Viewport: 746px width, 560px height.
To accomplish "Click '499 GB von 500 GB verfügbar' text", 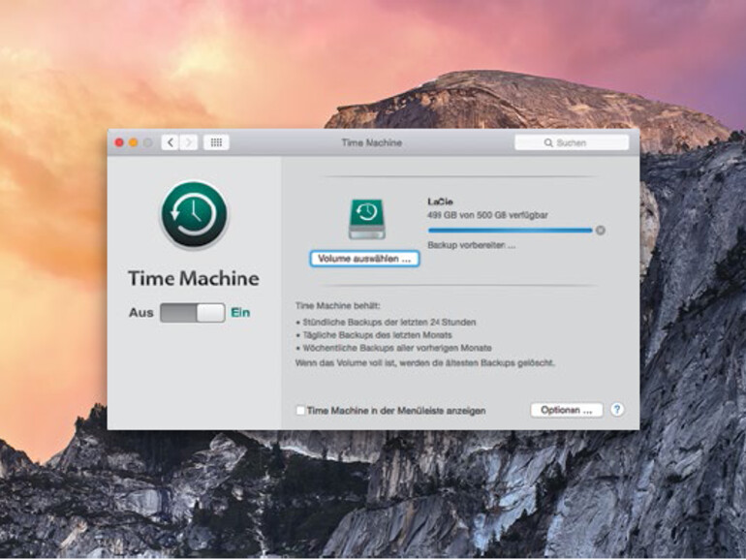I will 487,215.
